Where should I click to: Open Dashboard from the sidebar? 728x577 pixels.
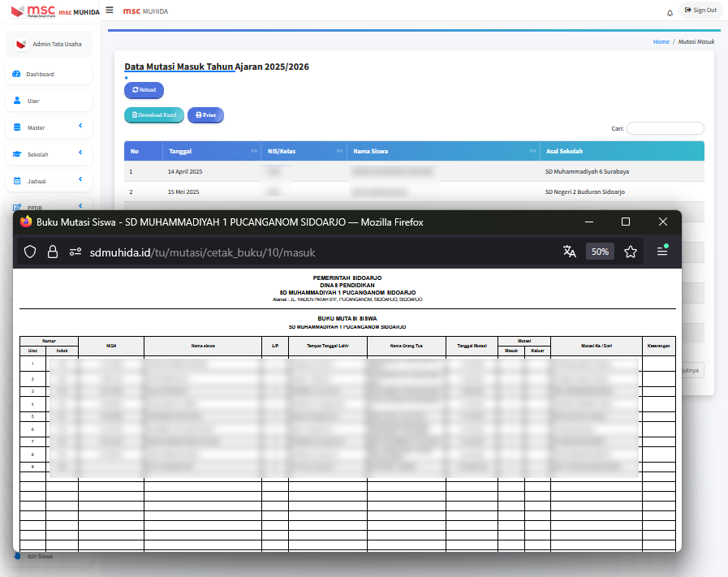[x=40, y=74]
